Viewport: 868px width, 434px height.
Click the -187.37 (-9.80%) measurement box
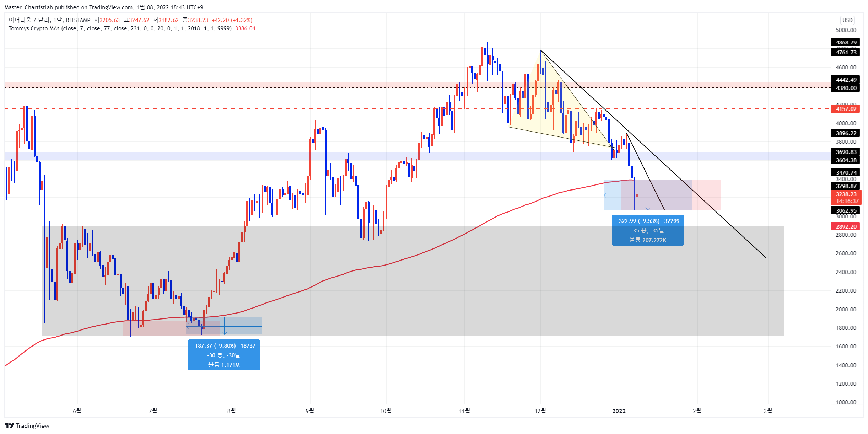[x=224, y=355]
